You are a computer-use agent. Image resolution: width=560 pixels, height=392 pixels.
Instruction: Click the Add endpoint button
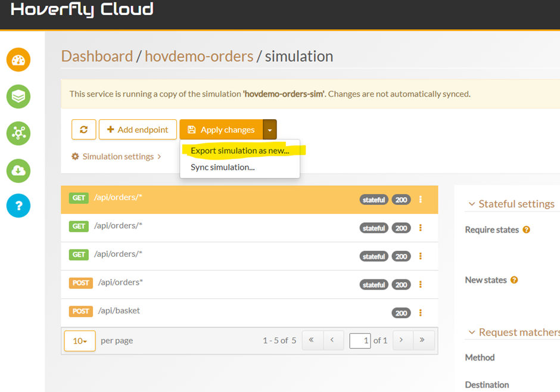pos(138,130)
